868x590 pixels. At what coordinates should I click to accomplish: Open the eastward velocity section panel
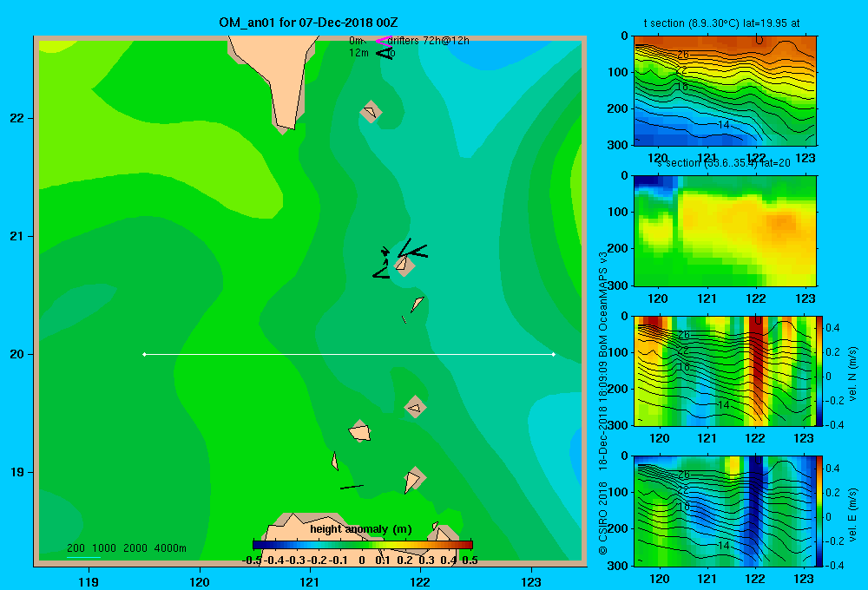pyautogui.click(x=725, y=511)
